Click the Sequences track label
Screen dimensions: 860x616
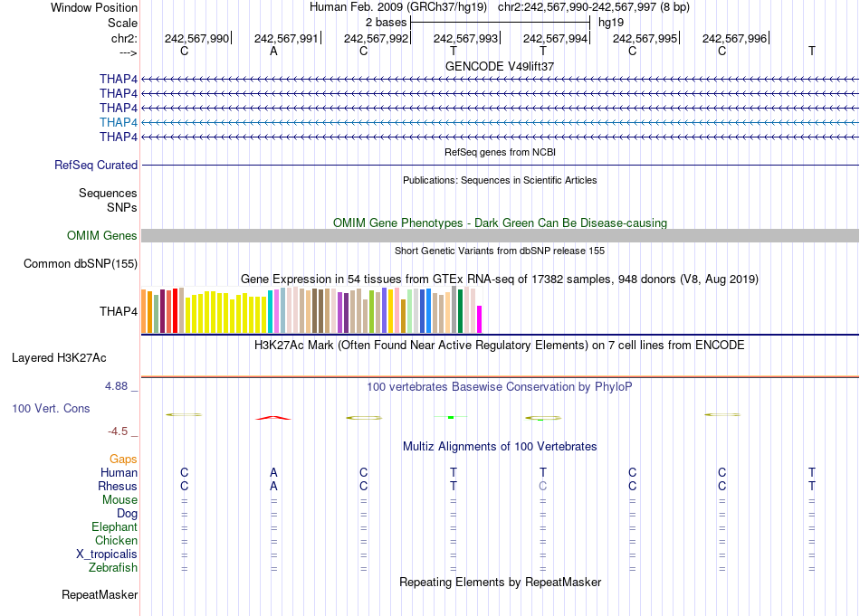click(x=108, y=193)
